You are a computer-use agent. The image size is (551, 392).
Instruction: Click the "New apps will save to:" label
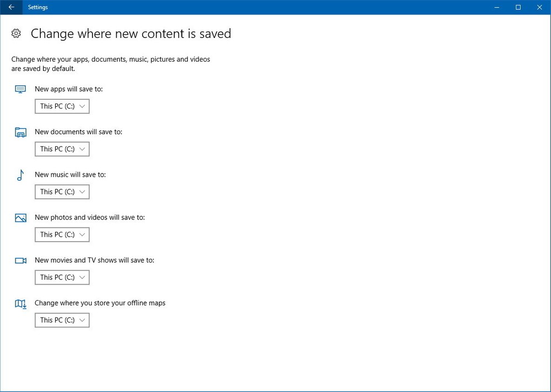(68, 89)
